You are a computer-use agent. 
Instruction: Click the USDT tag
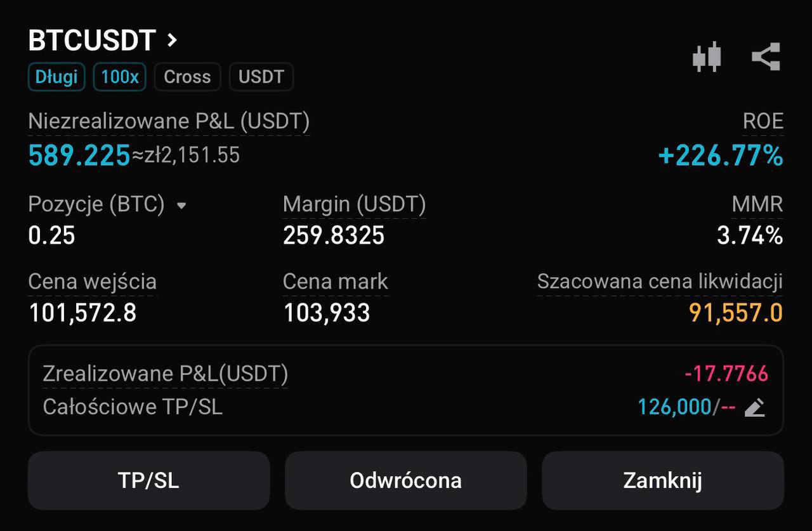(x=261, y=77)
